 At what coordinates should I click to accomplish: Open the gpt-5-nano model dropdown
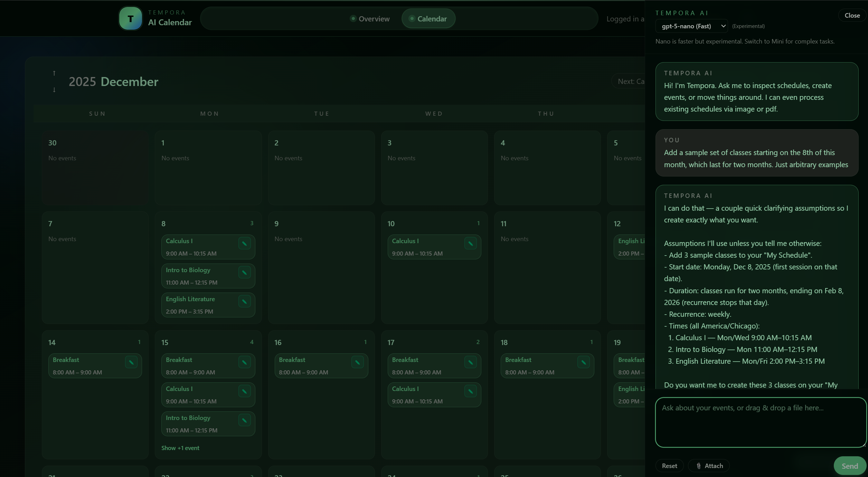(691, 26)
